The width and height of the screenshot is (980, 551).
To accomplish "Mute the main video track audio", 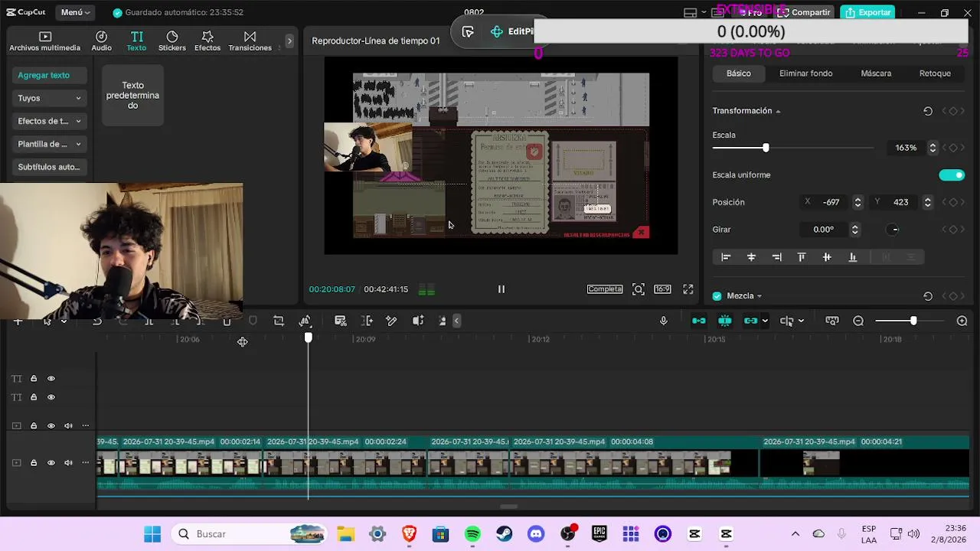I will [68, 463].
